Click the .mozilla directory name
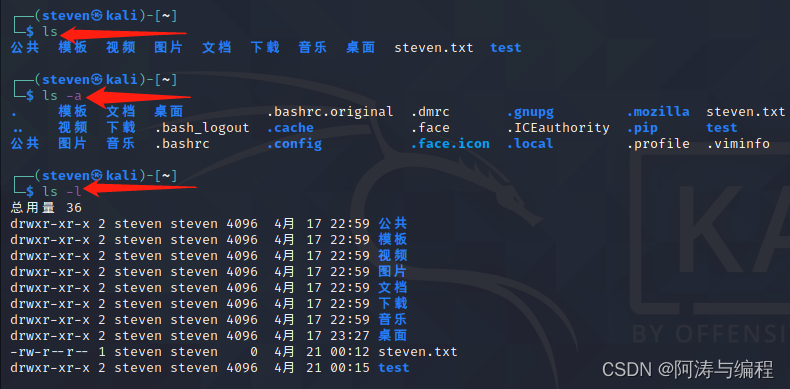Screen dimensions: 790x389 click(658, 112)
